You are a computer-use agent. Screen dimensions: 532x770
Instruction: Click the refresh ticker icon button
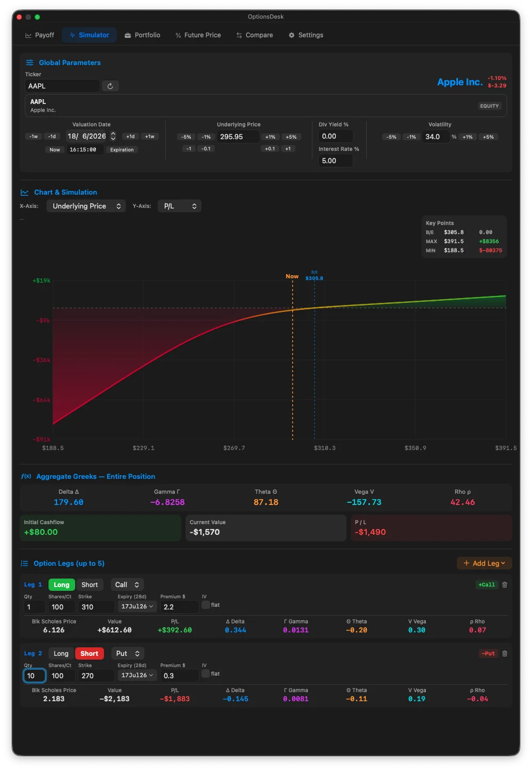(x=110, y=86)
